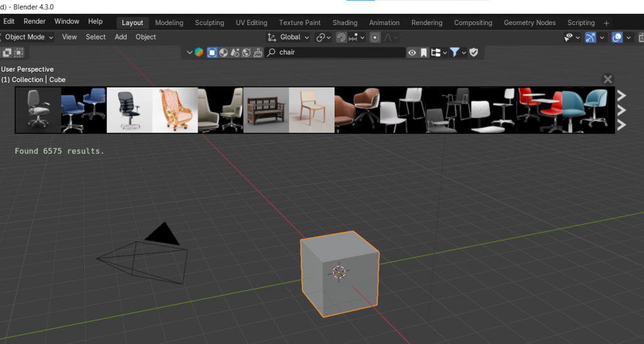Image resolution: width=644 pixels, height=344 pixels.
Task: Click the search field containing 'chair'
Action: click(340, 52)
